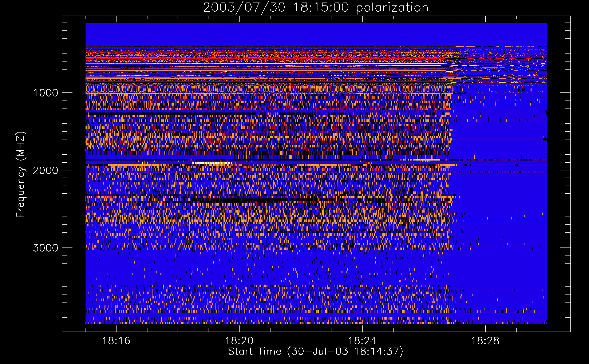This screenshot has width=589, height=364.
Task: Click the white burst streak near 2000 MHz
Action: 213,163
